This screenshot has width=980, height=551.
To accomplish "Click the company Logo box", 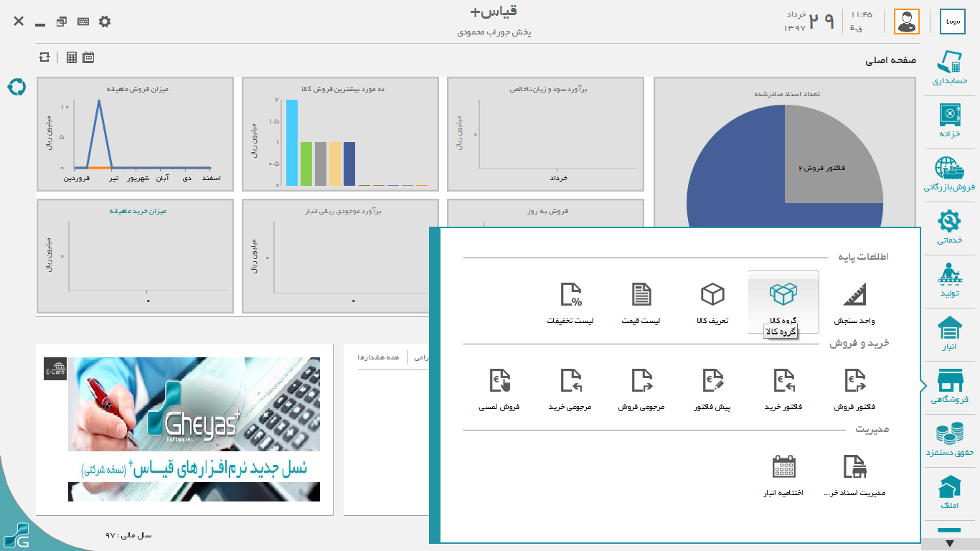I will click(x=953, y=22).
